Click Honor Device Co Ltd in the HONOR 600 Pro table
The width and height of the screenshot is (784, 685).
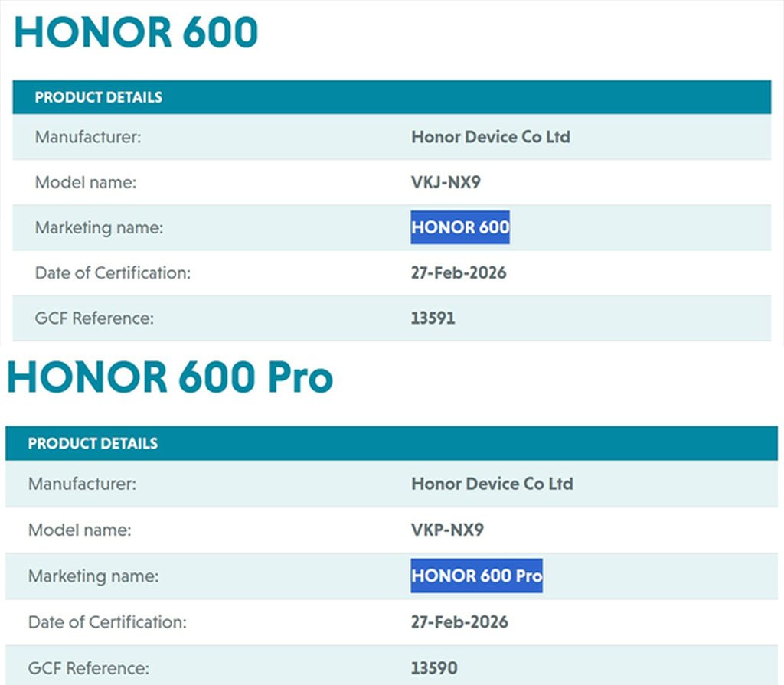coord(492,484)
